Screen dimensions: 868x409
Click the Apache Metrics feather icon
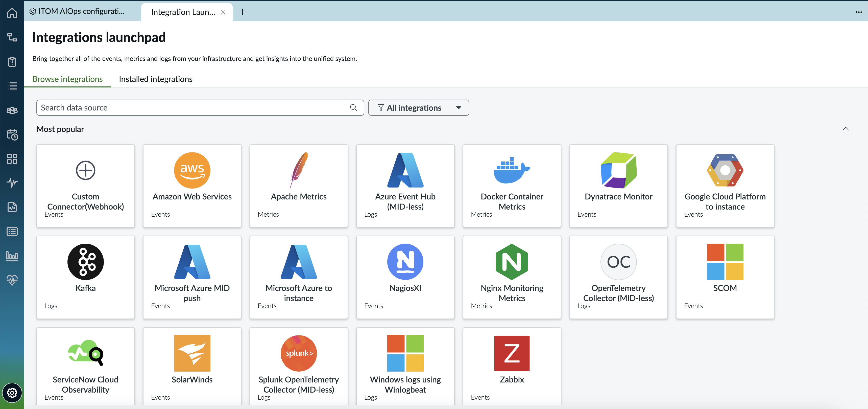coord(299,170)
